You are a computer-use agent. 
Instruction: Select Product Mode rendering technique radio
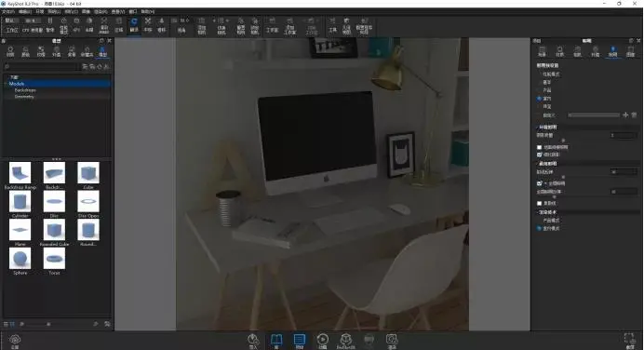(539, 221)
